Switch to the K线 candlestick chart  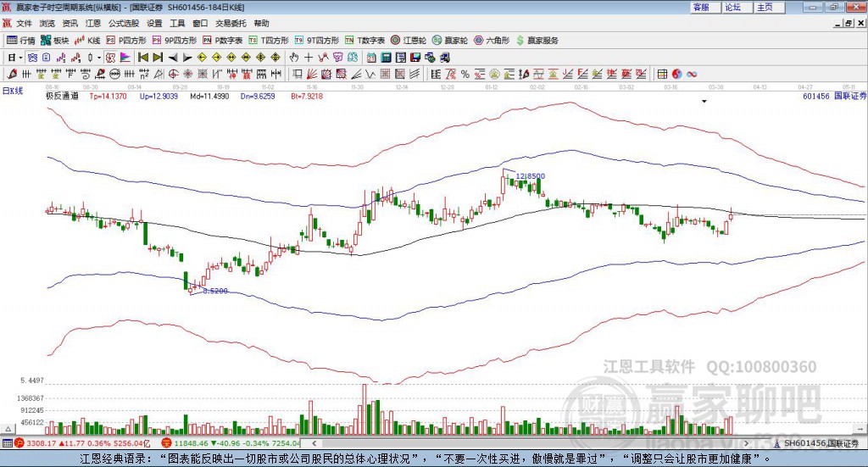[87, 41]
